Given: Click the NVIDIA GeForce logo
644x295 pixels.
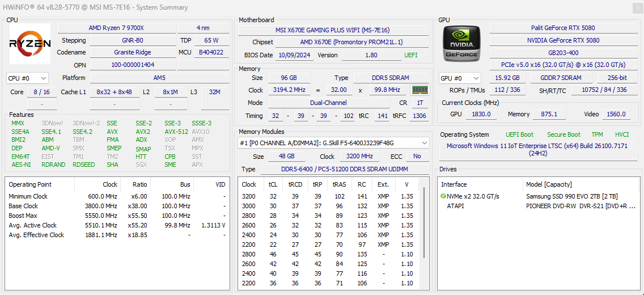Looking at the screenshot, I should pyautogui.click(x=461, y=44).
